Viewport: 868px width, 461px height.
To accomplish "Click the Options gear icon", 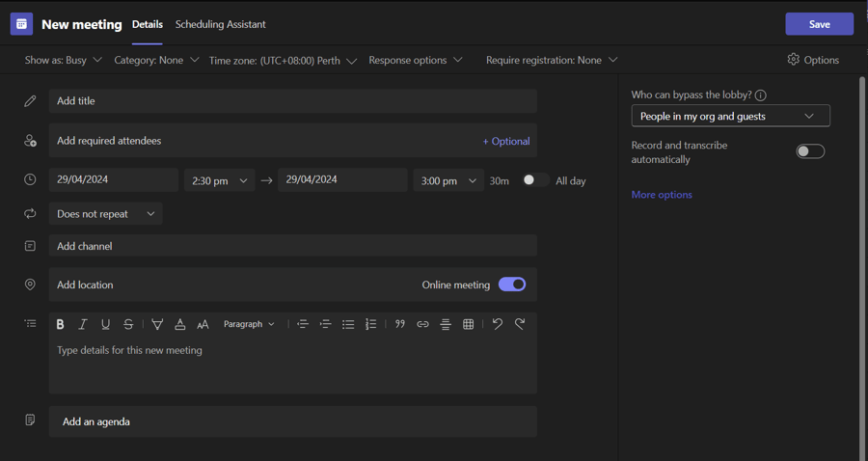I will point(794,59).
